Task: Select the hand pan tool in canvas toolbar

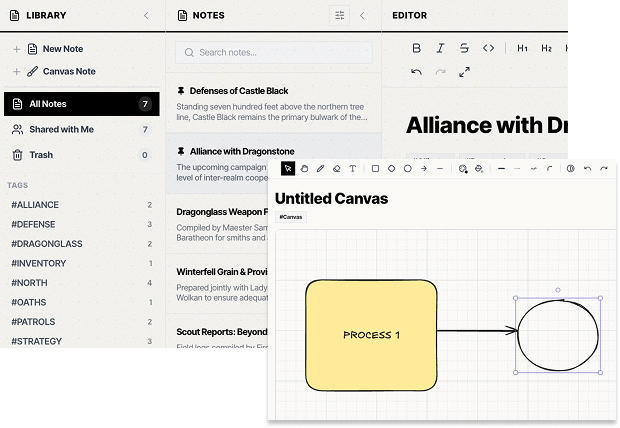Action: point(304,169)
